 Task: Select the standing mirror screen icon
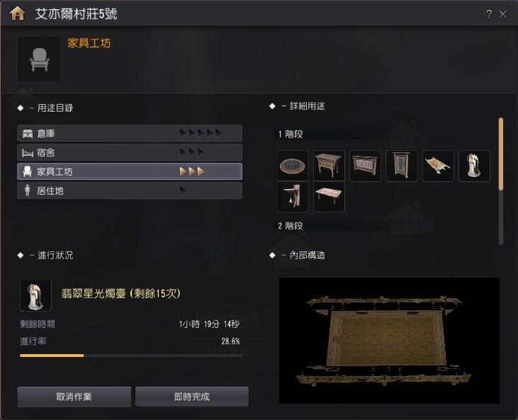pos(401,166)
